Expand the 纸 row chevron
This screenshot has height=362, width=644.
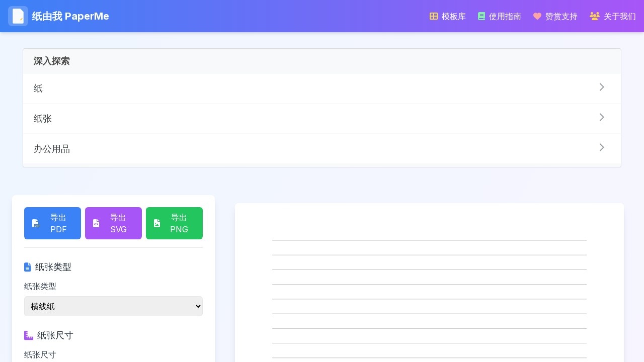pyautogui.click(x=602, y=87)
